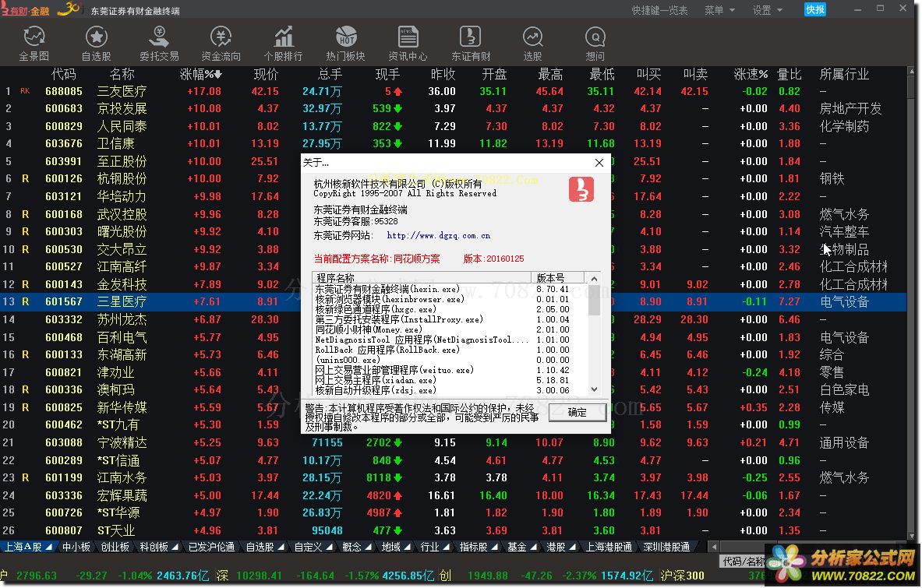Viewport: 922px width, 588px height.
Task: Select 京投发展 stock row
Action: pyautogui.click(x=453, y=109)
